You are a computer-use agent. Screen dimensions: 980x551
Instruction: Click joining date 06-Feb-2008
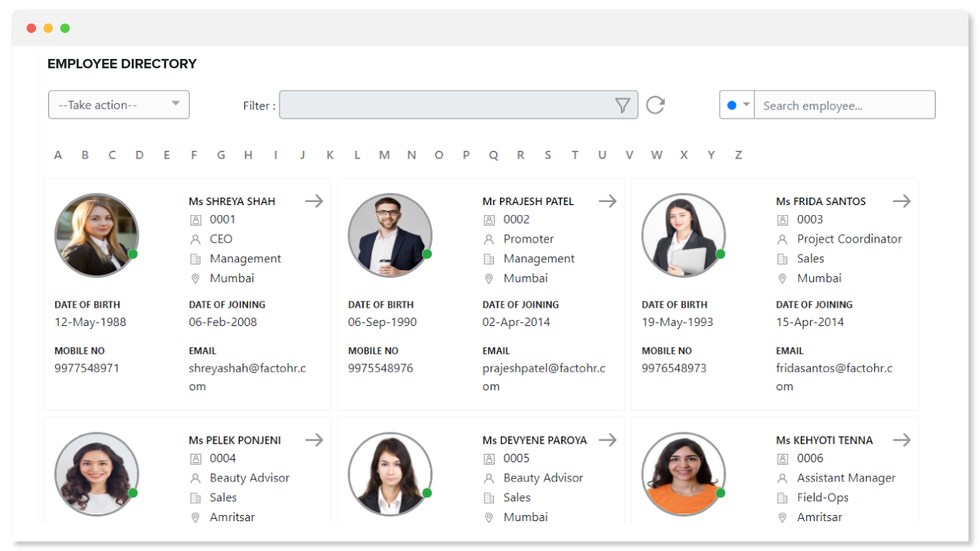(x=223, y=322)
